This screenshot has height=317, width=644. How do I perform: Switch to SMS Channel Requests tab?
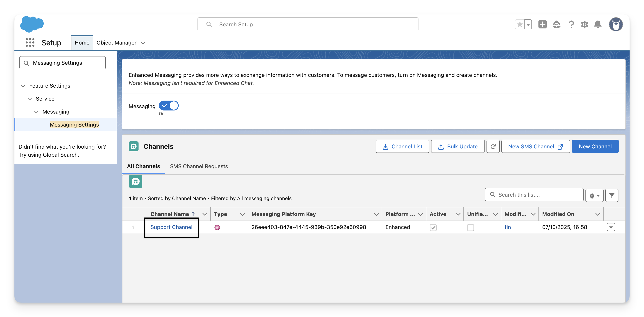[199, 167]
